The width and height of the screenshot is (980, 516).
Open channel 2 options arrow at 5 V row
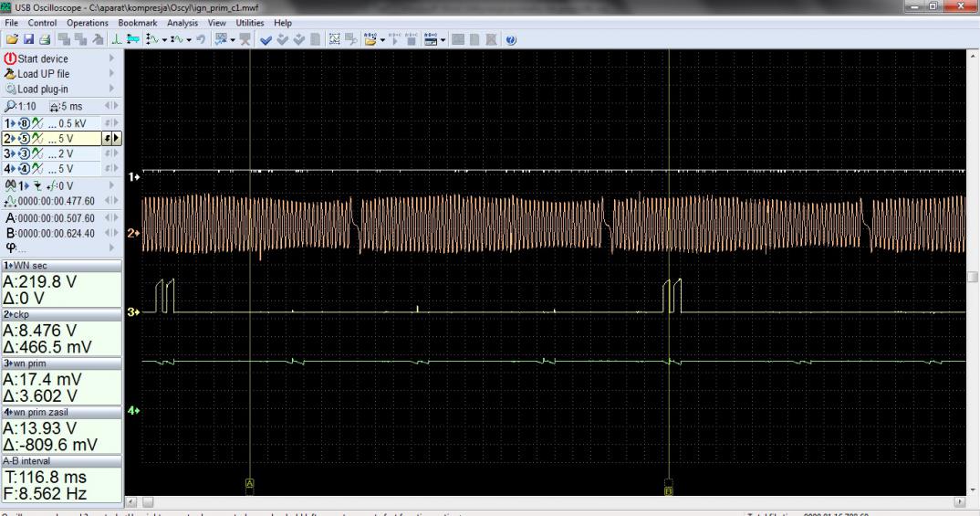tap(117, 138)
